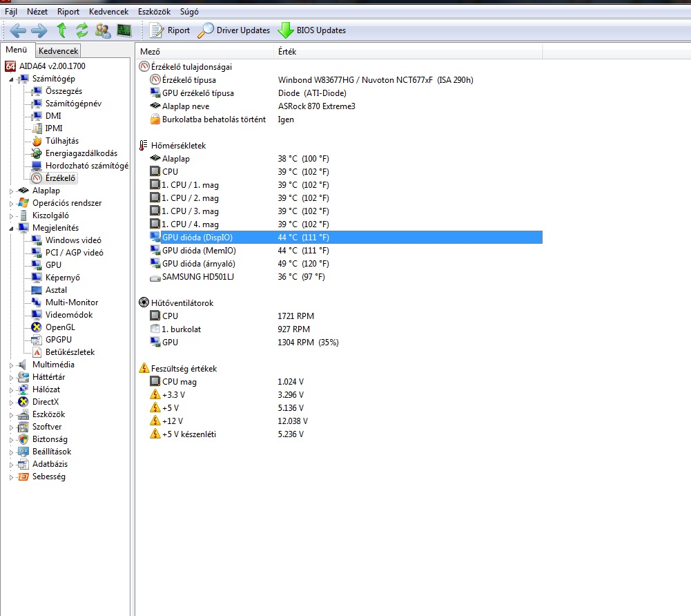
Task: Click the Feszültség értékek warning icon
Action: point(144,368)
